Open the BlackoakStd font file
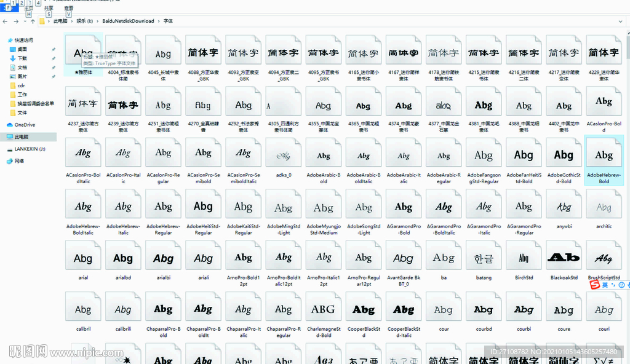630x364 pixels. click(x=564, y=259)
